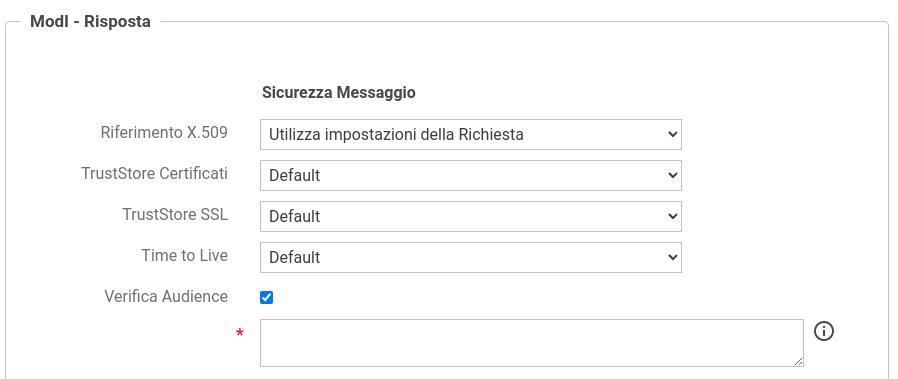This screenshot has width=898, height=379.
Task: Click the red required asterisk marker
Action: coord(240,334)
